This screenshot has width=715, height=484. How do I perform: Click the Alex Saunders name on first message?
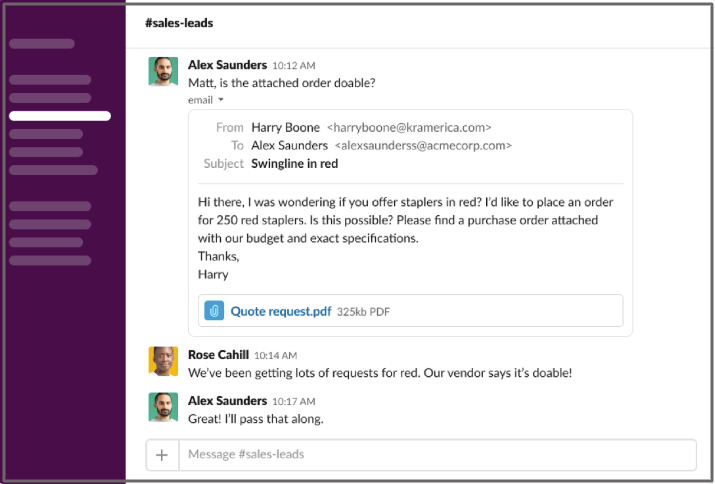(x=227, y=65)
